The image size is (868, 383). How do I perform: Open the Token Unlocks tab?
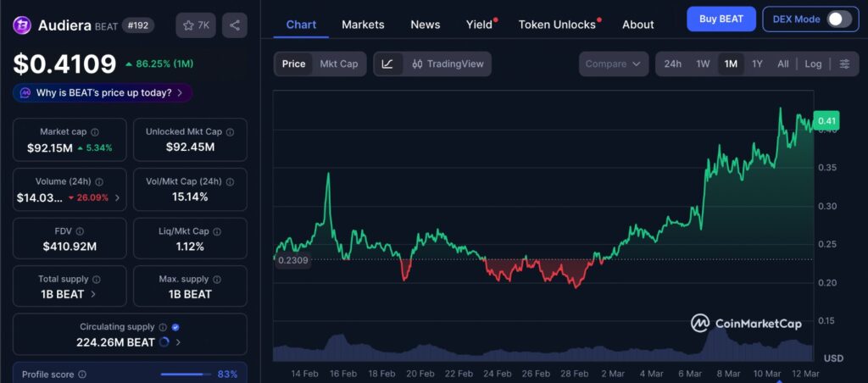[558, 25]
